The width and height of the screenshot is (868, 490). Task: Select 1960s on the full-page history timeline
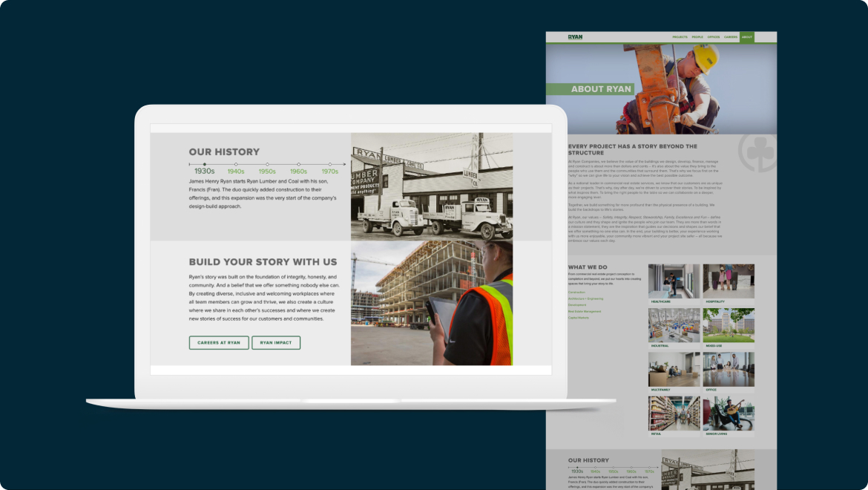point(631,471)
